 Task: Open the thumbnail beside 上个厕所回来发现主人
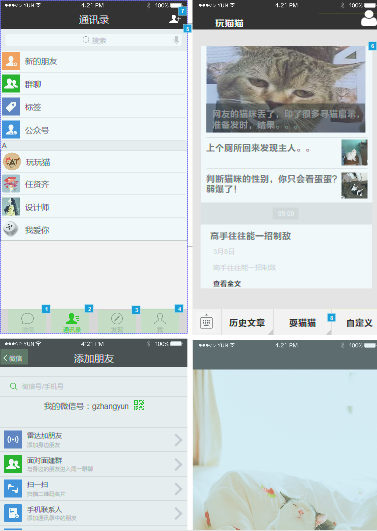pos(354,152)
